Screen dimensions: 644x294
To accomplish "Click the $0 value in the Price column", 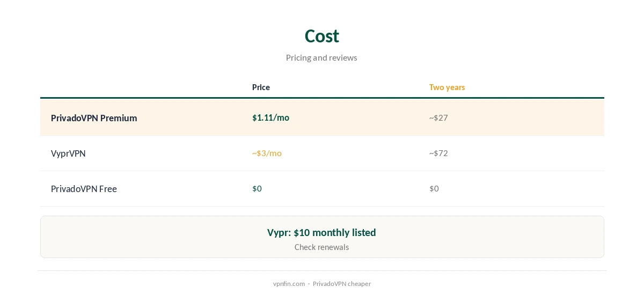I will pyautogui.click(x=257, y=188).
